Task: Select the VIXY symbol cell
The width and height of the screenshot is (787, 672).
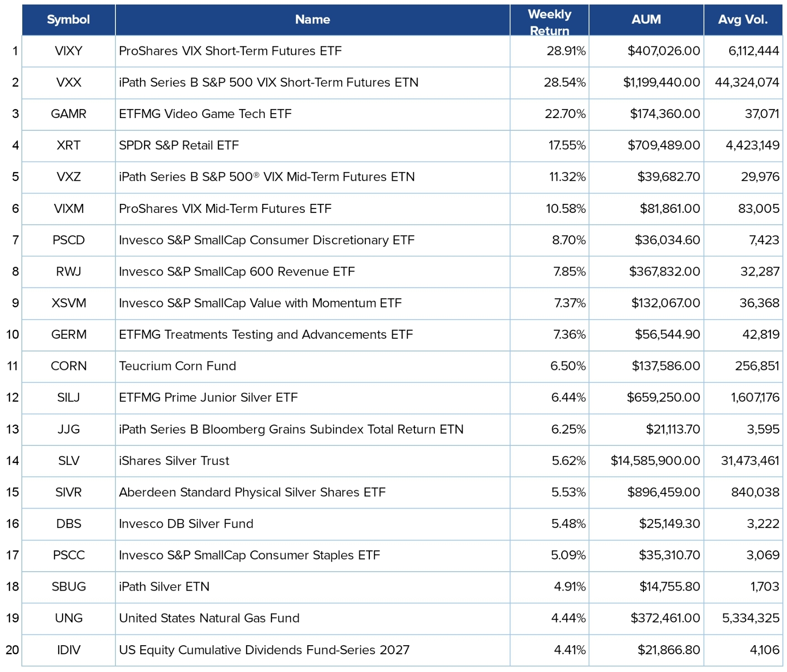Action: coord(69,51)
